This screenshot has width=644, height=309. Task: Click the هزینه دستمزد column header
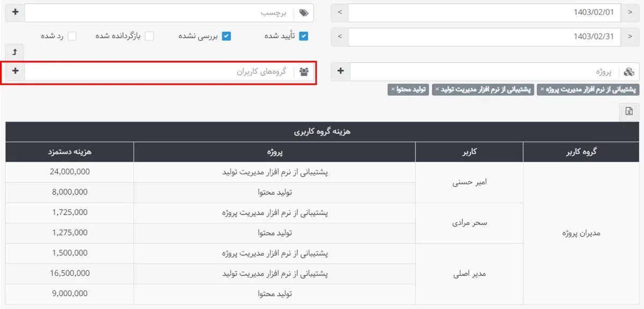click(70, 152)
